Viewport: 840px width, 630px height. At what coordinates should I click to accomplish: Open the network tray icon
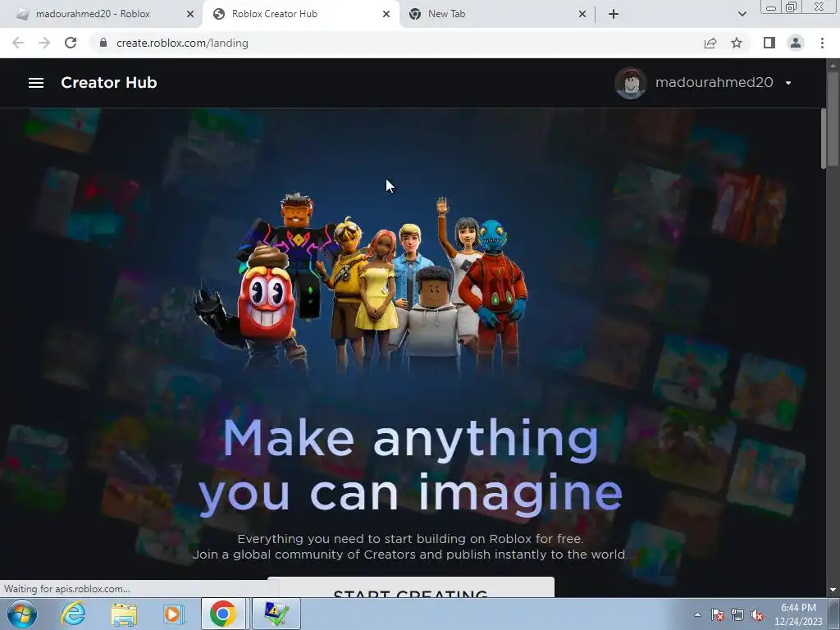pos(737,614)
